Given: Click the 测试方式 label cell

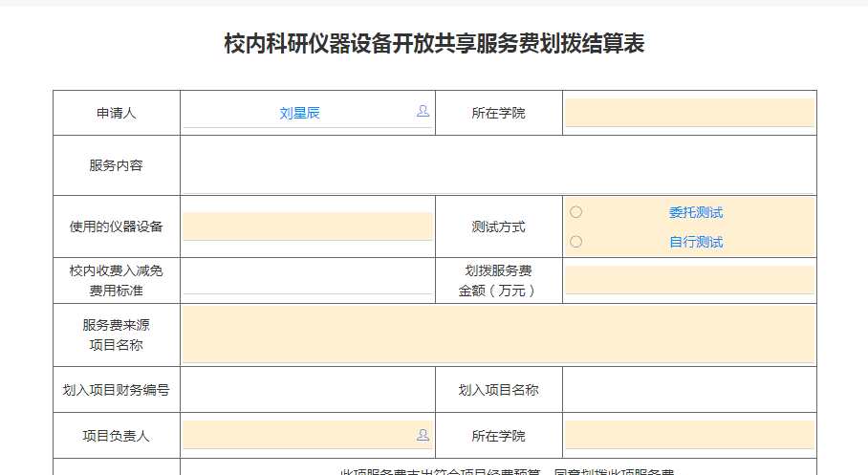Looking at the screenshot, I should (x=498, y=227).
